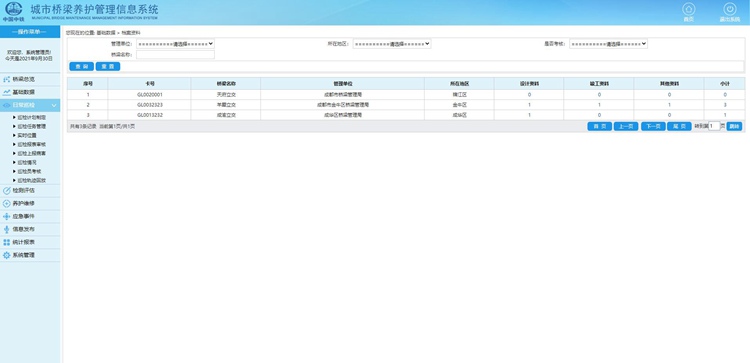
Task: Click the 应急事件 sidebar icon
Action: [7, 216]
